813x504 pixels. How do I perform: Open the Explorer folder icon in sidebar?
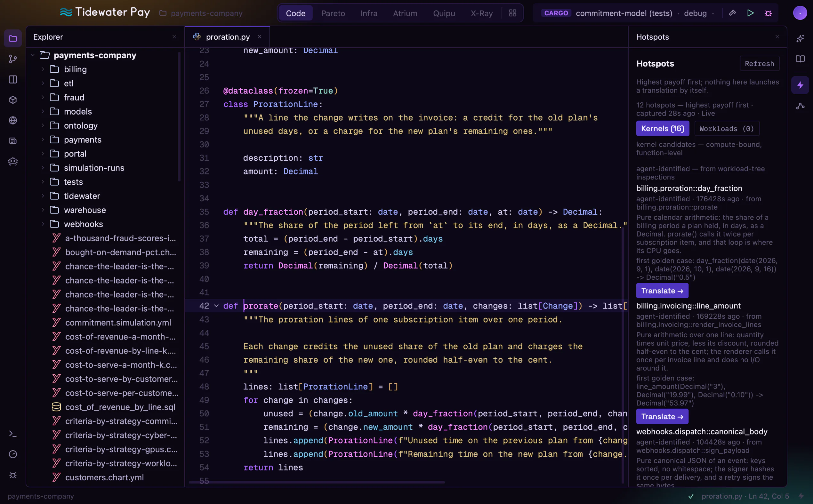[x=13, y=39]
